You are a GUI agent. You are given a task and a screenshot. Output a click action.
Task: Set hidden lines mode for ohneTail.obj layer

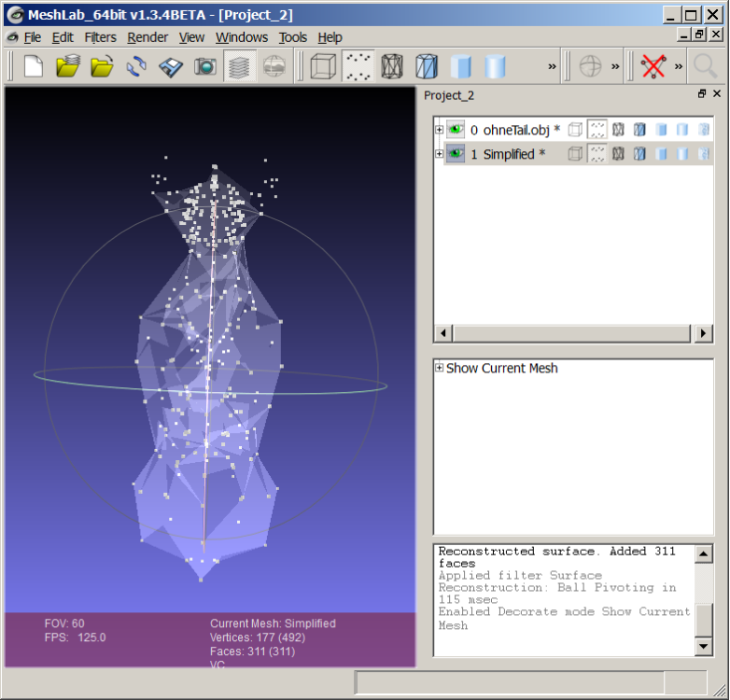pos(639,130)
